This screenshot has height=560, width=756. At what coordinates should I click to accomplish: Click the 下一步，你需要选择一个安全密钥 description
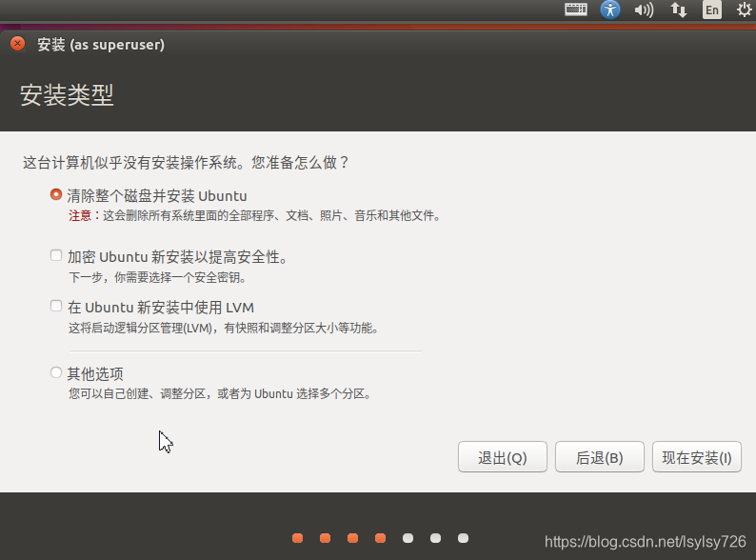[158, 277]
